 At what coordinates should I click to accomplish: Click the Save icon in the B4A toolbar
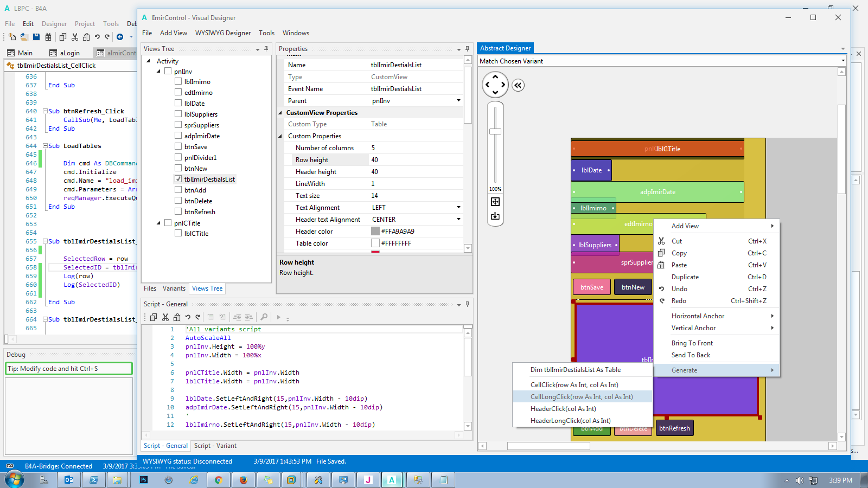click(x=36, y=37)
